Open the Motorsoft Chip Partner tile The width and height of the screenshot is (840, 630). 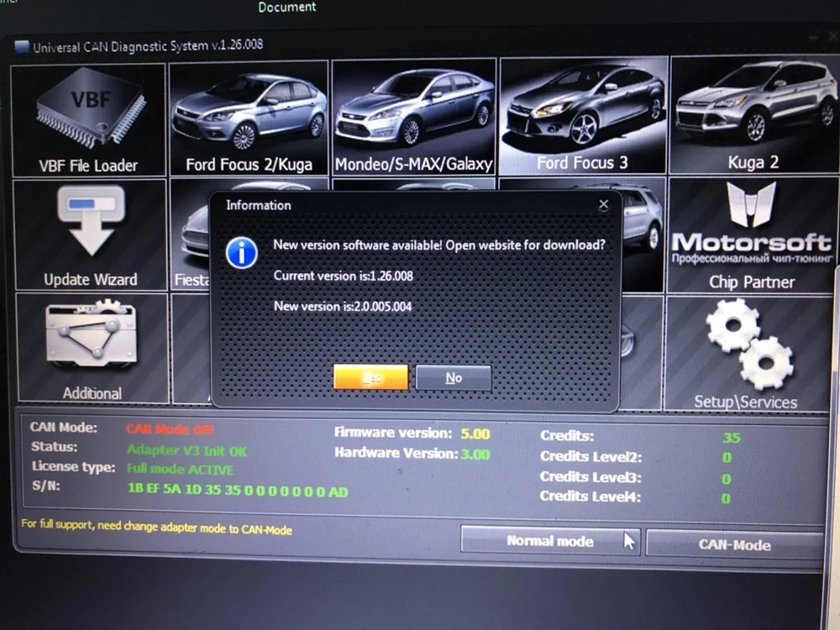(x=751, y=235)
